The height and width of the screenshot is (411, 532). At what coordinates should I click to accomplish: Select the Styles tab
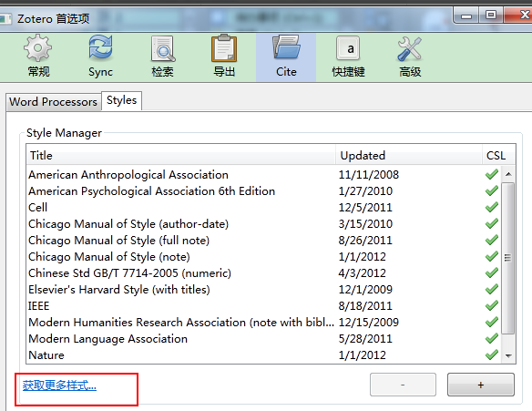point(121,100)
